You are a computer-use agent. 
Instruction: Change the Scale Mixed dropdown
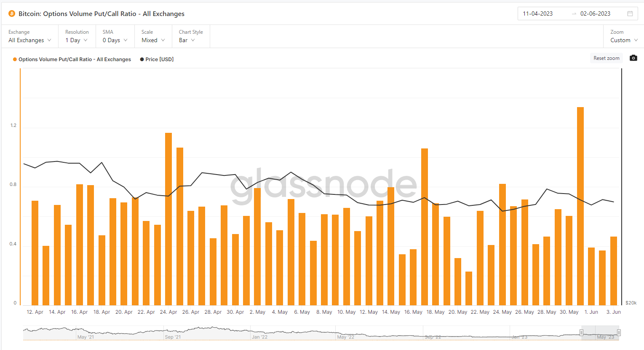point(153,40)
